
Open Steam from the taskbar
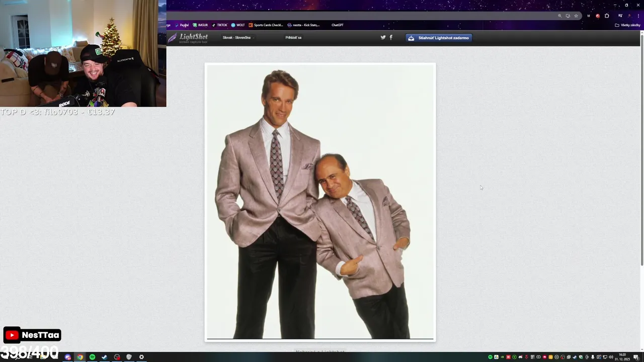tap(104, 357)
